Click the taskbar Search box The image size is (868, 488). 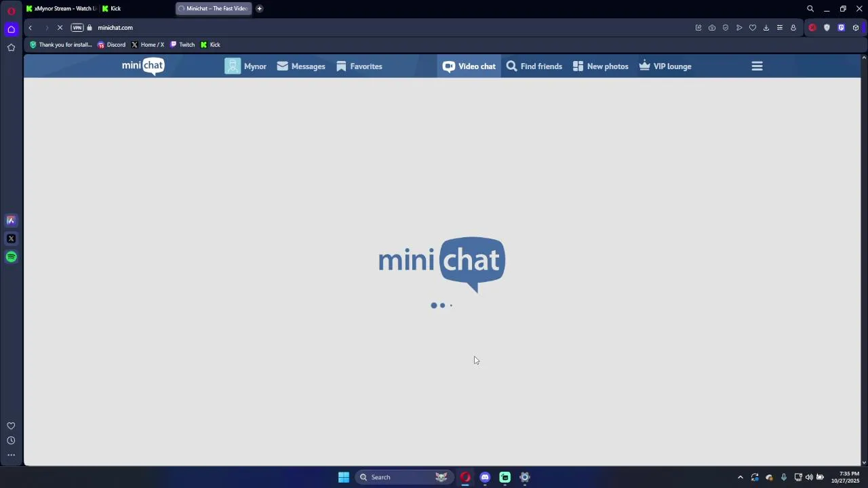point(404,477)
